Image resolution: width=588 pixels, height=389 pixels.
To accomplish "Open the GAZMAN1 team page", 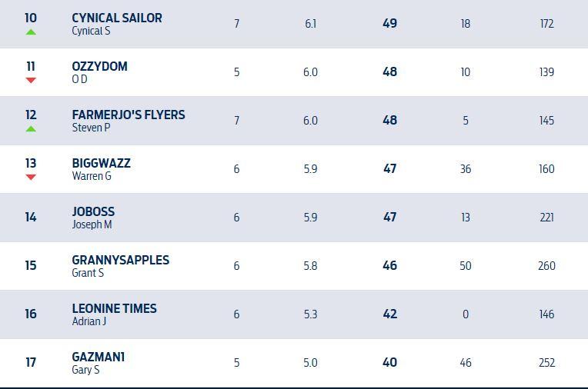I will [99, 357].
